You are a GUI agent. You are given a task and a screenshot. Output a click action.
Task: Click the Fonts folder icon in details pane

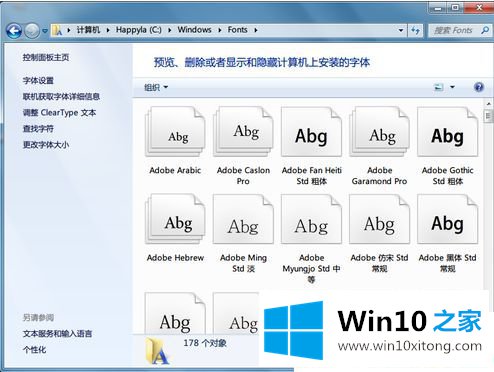(157, 350)
